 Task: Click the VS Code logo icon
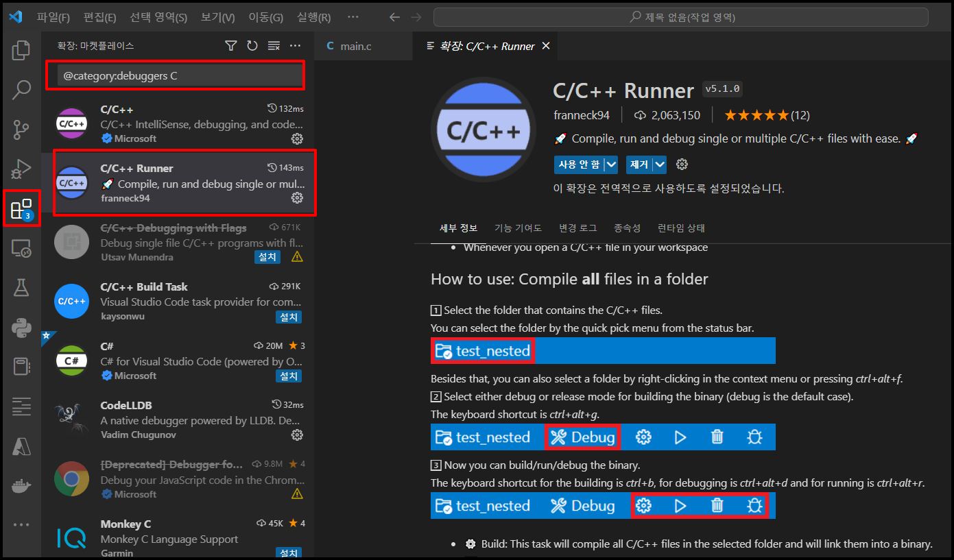(x=16, y=17)
